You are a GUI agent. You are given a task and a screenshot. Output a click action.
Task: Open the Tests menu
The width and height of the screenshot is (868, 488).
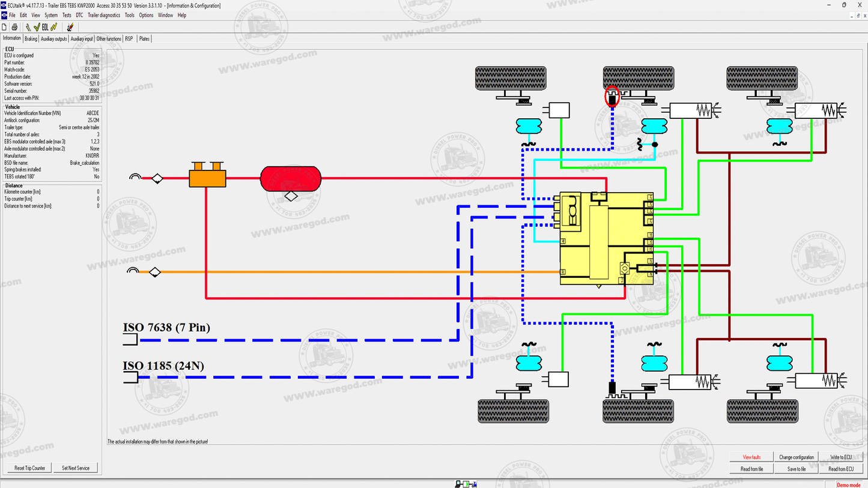(x=67, y=15)
